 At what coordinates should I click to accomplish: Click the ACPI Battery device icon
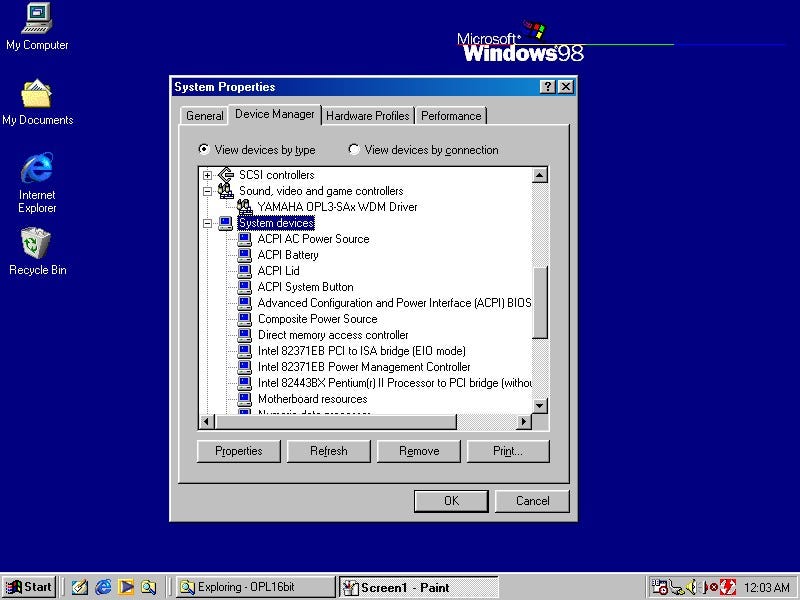pyautogui.click(x=244, y=255)
